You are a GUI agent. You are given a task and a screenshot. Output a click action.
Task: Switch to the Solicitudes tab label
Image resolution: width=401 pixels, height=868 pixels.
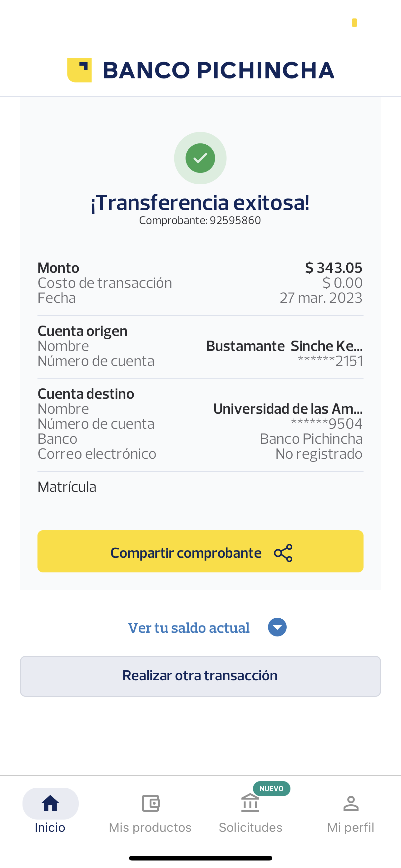click(250, 827)
